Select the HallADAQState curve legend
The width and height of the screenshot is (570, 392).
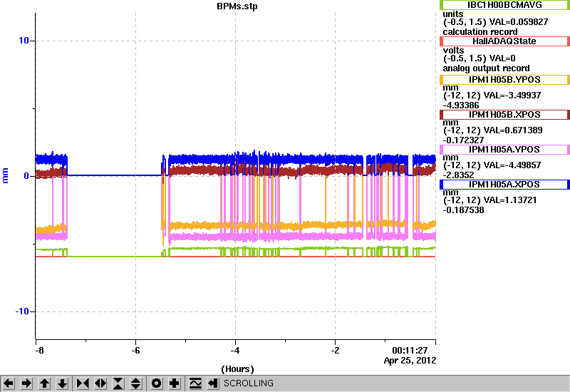[x=504, y=41]
